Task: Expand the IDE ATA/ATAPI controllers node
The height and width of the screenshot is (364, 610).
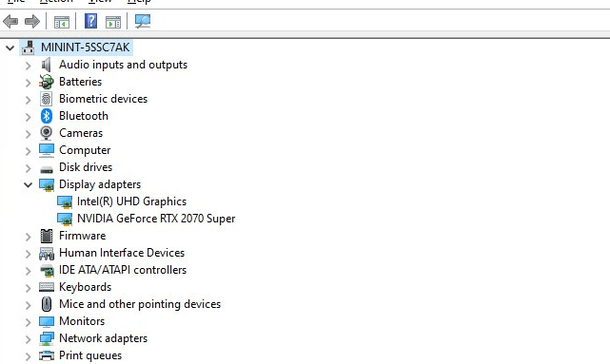Action: (28, 270)
